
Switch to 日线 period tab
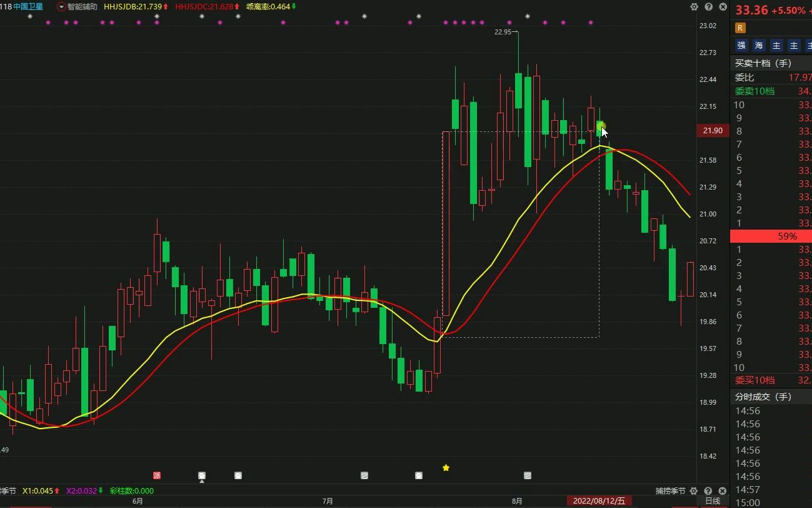click(713, 501)
